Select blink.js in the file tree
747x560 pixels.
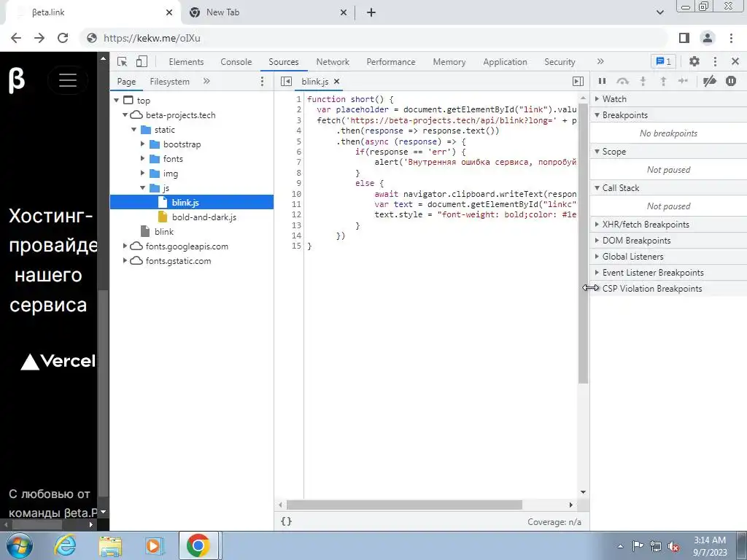pos(192,203)
